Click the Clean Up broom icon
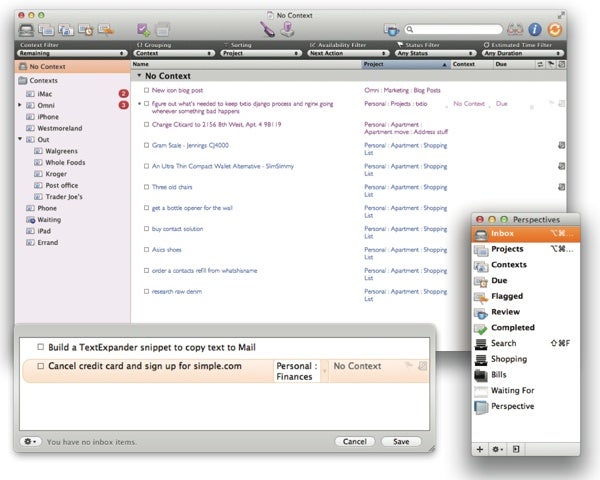The image size is (600, 480). [x=267, y=29]
